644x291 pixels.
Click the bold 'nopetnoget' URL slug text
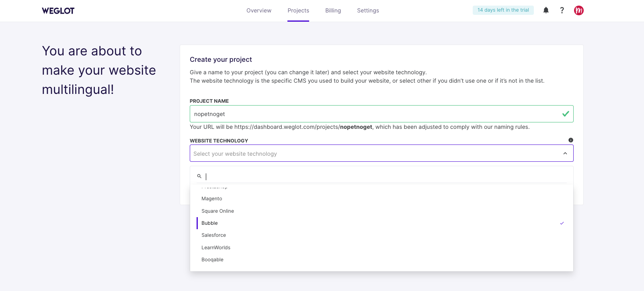click(356, 127)
